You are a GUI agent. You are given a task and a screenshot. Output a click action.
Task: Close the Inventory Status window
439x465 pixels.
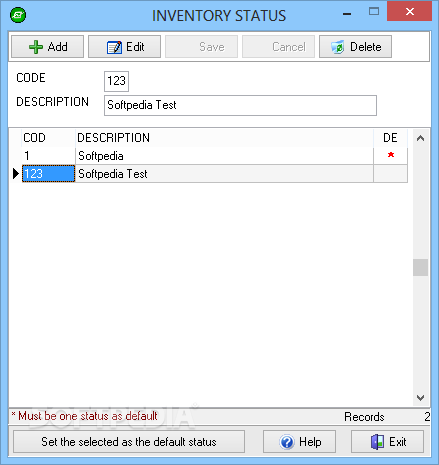(410, 12)
